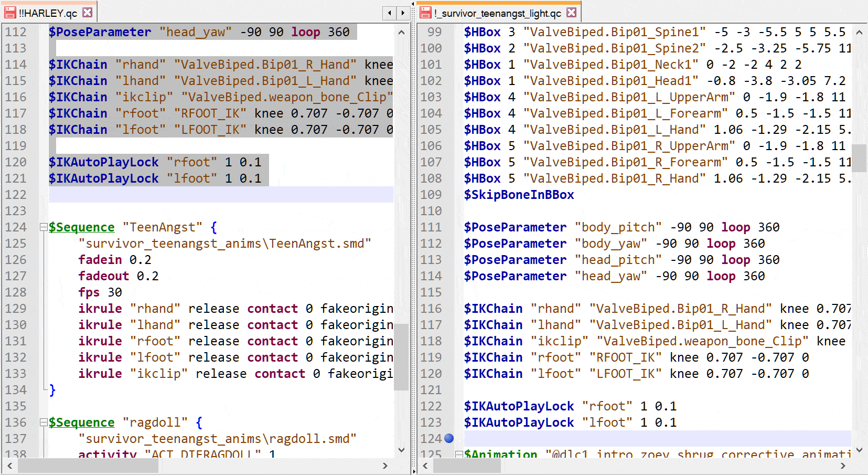Click $IKChain "rhand" line in right pane
The image size is (868, 475).
[x=658, y=309]
